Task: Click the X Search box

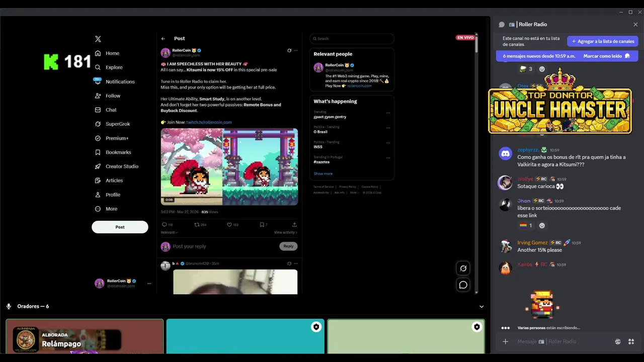Action: click(x=352, y=39)
